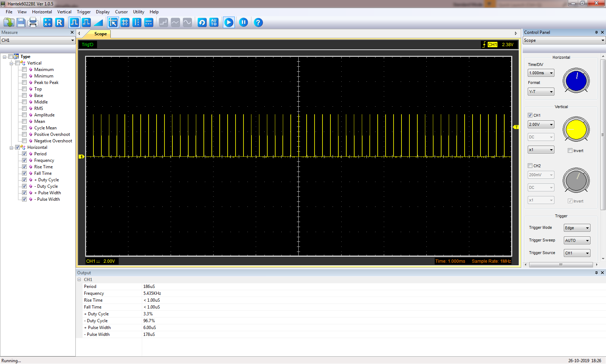Uncheck the Period measurement box
The image size is (606, 364).
coord(24,154)
